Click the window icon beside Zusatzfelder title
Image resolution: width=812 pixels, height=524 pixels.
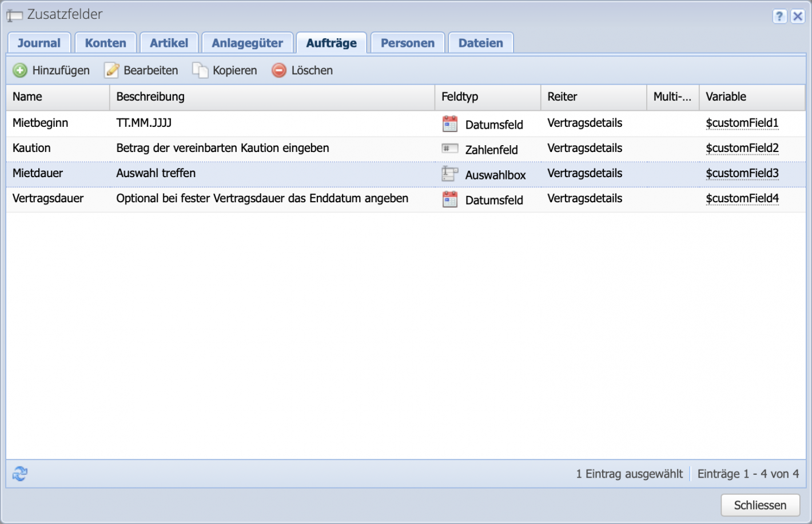point(14,15)
